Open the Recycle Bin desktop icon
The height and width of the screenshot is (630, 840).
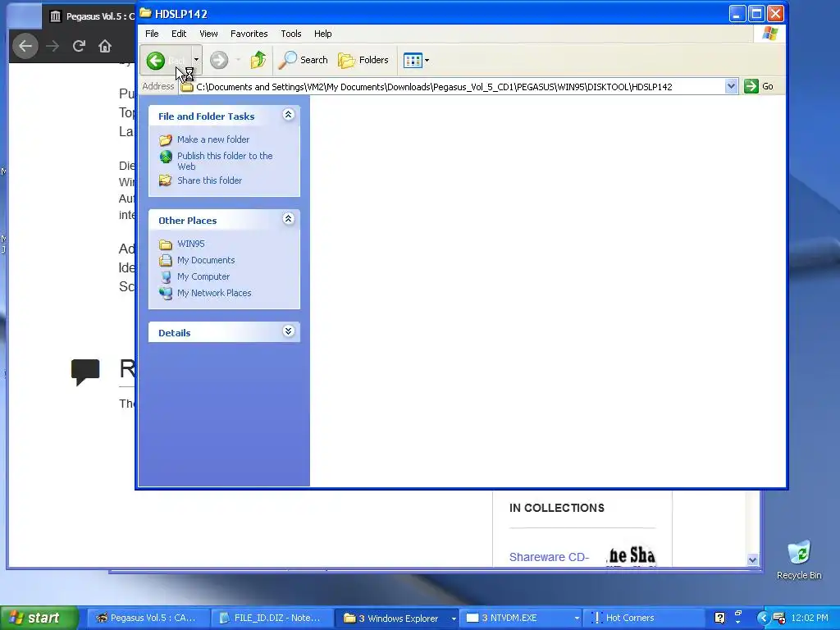tap(799, 559)
